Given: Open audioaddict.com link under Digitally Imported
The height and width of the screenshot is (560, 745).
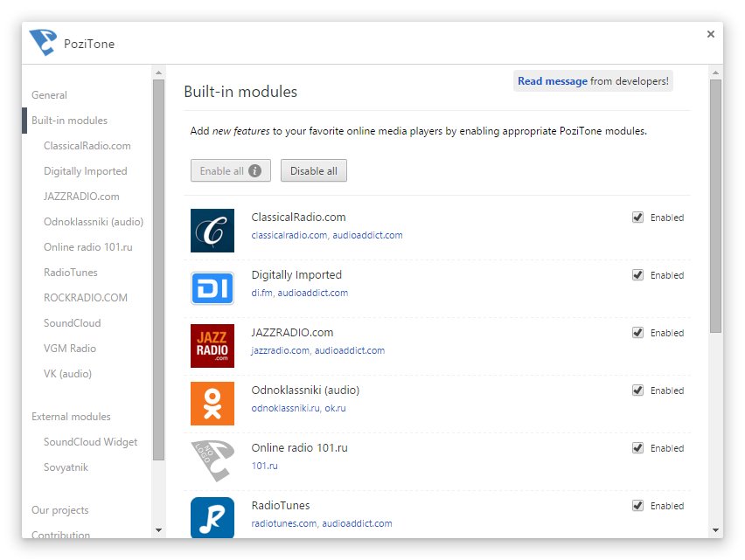Looking at the screenshot, I should (313, 293).
